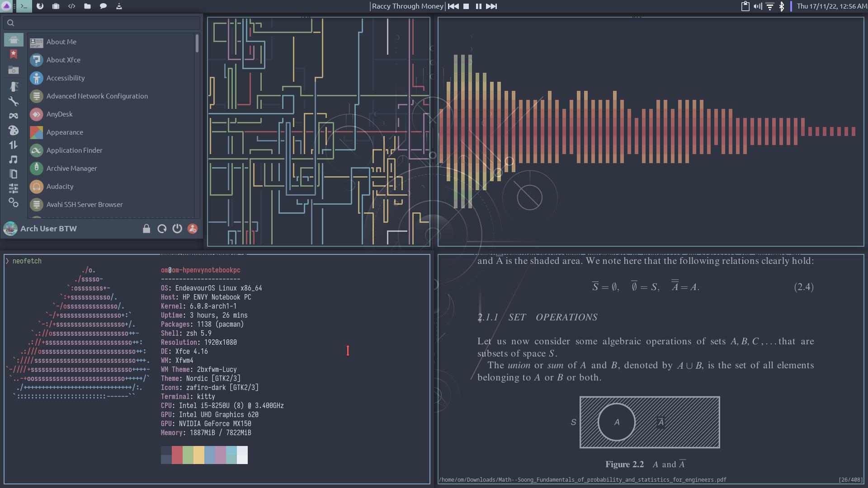Skip to the next track
868x488 pixels.
coord(491,6)
